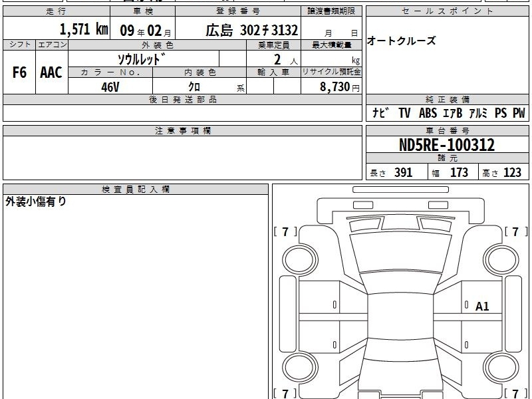Screen dimensions: 532x399
Task: Click the シフト header
Action: point(19,45)
